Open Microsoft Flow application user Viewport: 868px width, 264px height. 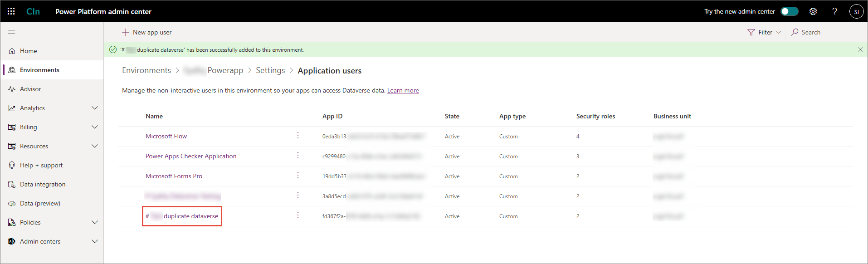(166, 136)
